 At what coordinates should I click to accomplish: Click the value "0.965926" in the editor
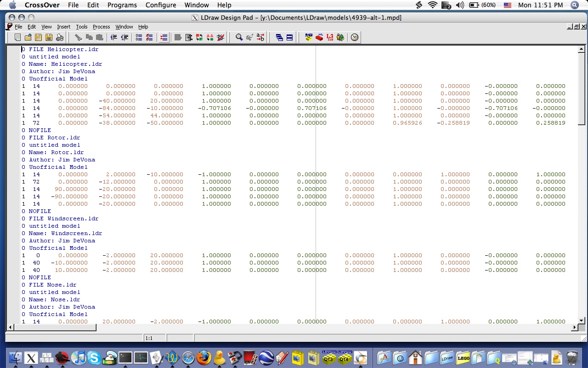(407, 123)
